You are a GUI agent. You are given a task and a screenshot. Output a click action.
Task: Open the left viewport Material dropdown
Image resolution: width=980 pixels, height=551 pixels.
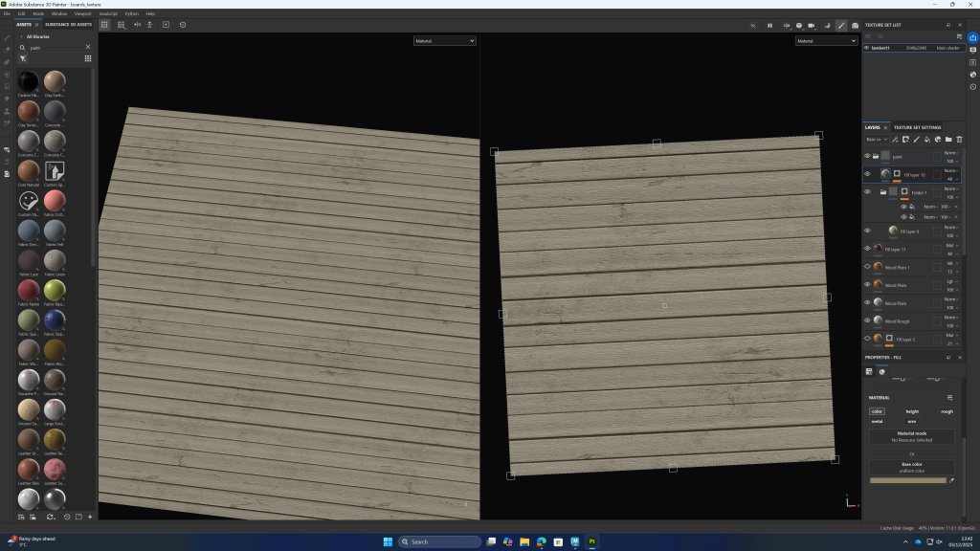point(444,41)
